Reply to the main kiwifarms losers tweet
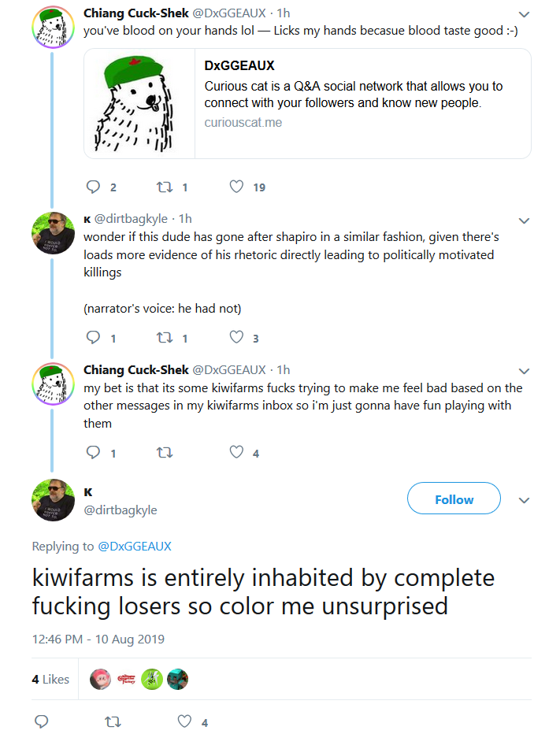Viewport: 560px width, 734px height. (42, 721)
